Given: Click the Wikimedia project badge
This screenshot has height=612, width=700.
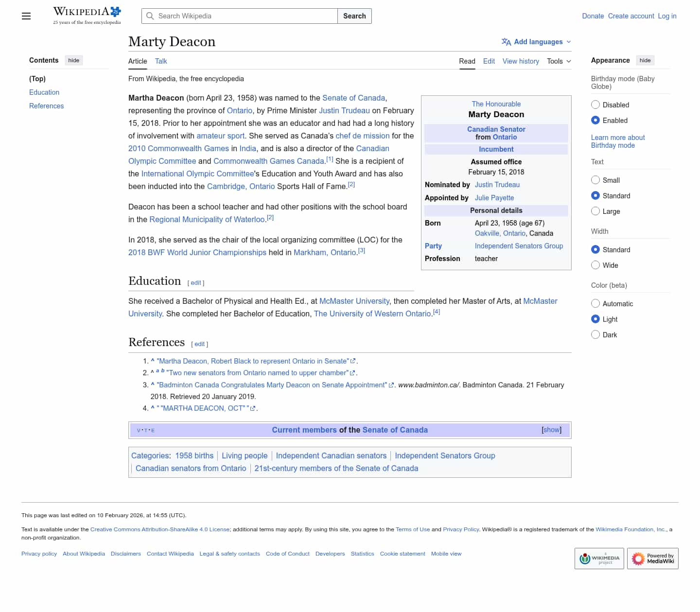Looking at the screenshot, I should [599, 559].
